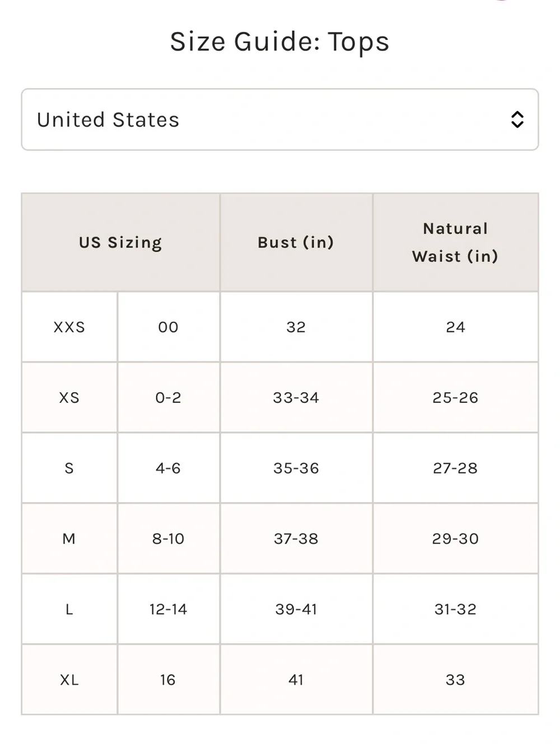560x747 pixels.
Task: Select the 12-14 numeric size cell
Action: click(x=169, y=610)
